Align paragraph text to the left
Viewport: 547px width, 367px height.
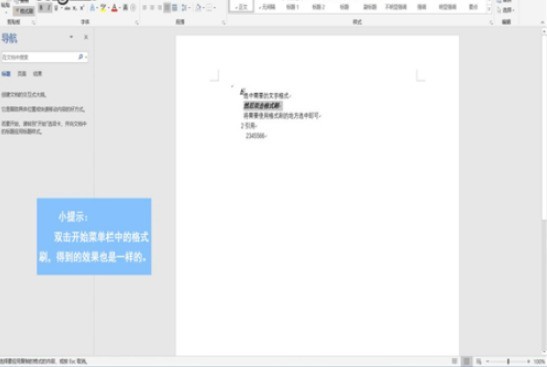tap(144, 8)
